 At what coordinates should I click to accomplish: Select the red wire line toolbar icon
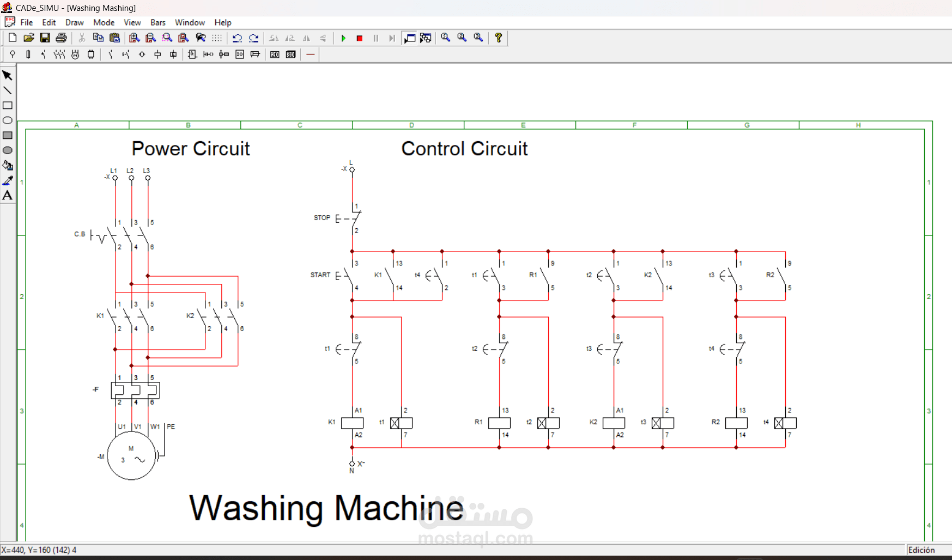[x=311, y=54]
